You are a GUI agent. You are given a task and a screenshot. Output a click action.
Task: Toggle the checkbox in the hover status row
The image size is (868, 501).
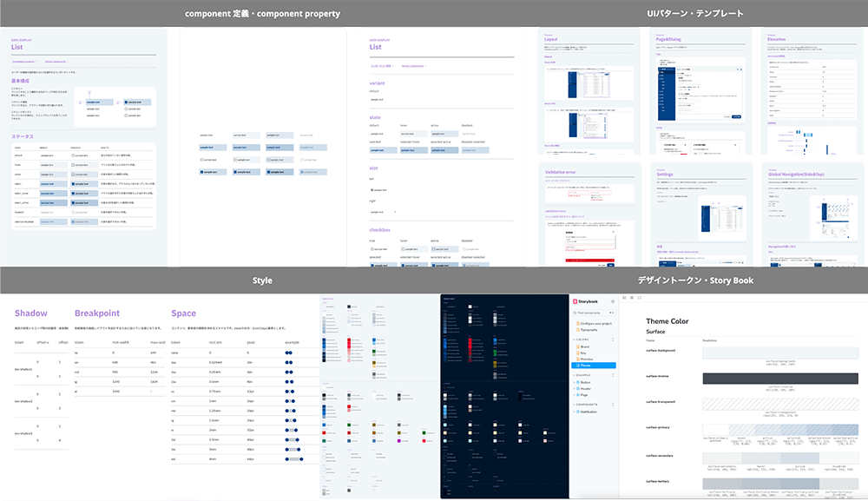pyautogui.click(x=73, y=165)
